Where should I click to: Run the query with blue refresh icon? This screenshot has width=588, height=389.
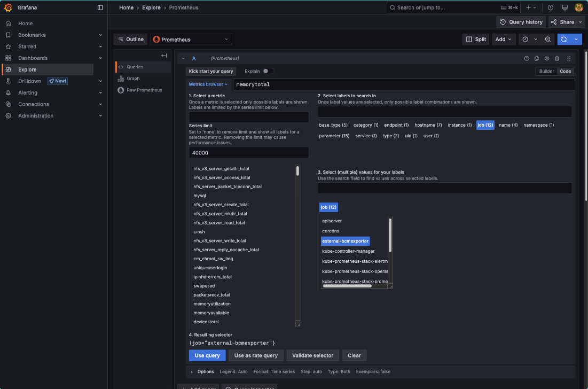tap(564, 39)
